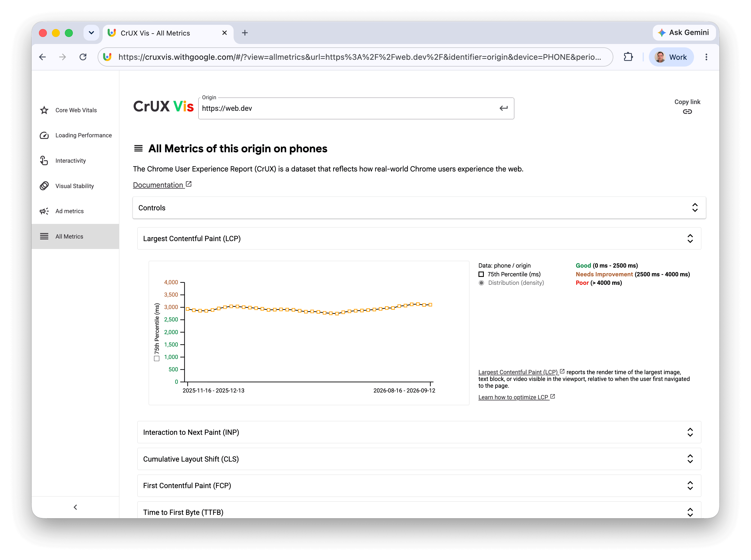Click the Visual Stability icon
This screenshot has width=751, height=560.
point(44,186)
